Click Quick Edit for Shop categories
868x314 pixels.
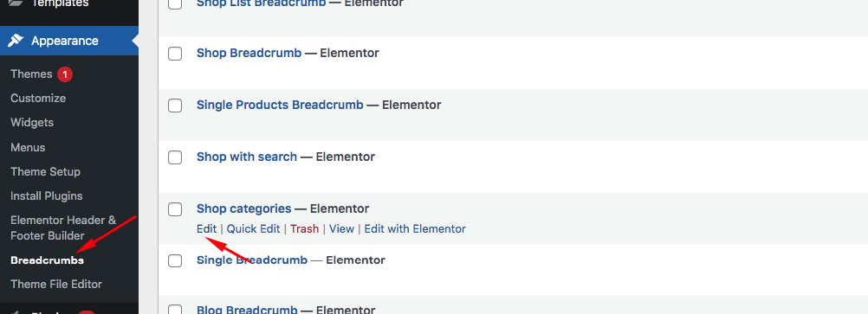coord(254,228)
